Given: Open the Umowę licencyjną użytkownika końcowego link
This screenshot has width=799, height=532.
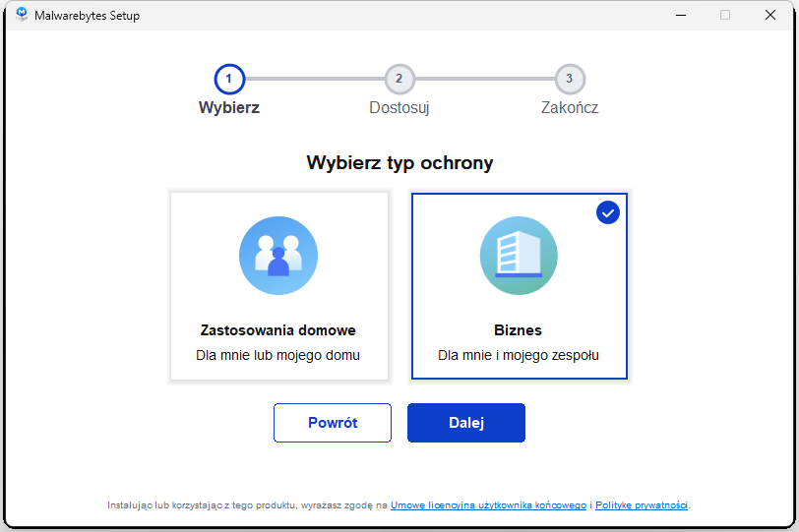Looking at the screenshot, I should [x=489, y=505].
